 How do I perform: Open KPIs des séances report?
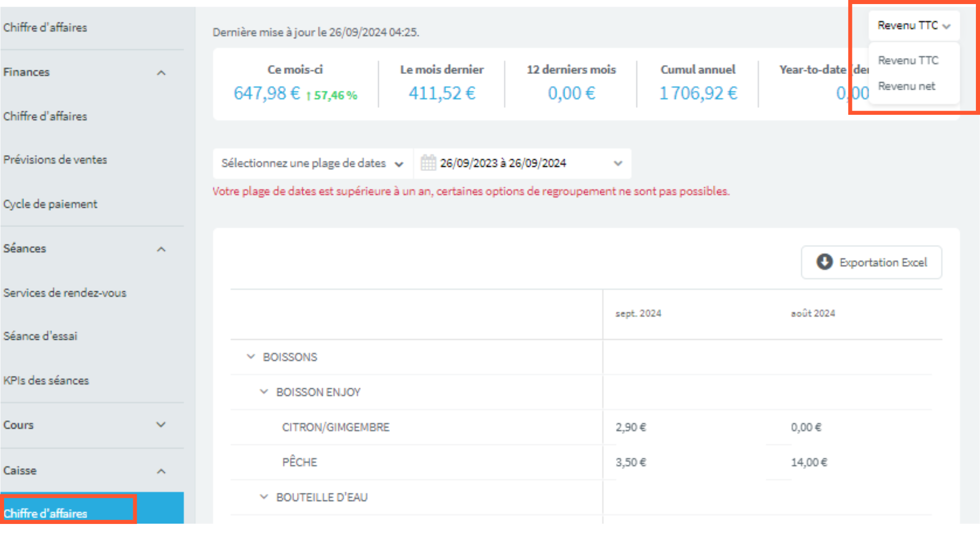[46, 381]
